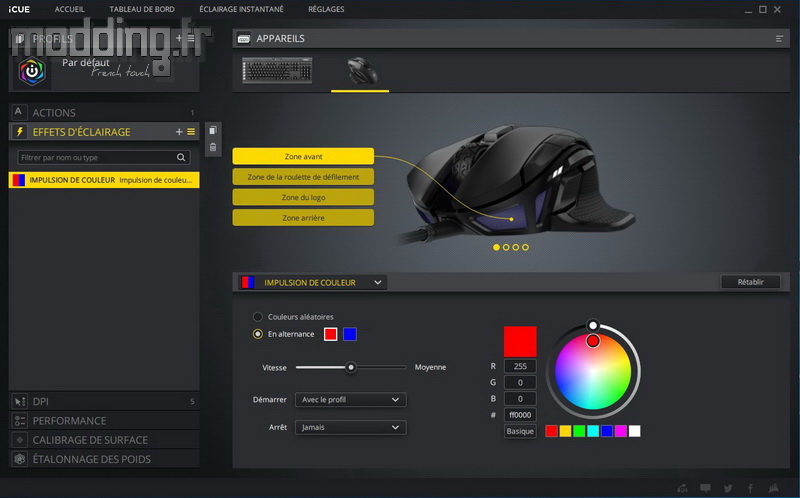Click the search magnifier in filter field

point(181,157)
